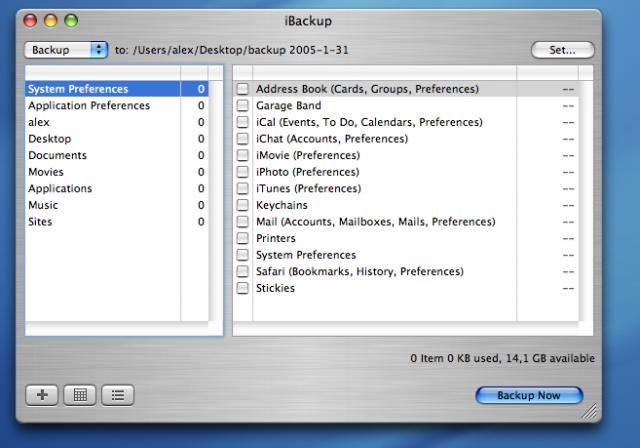The width and height of the screenshot is (640, 448).
Task: Select the Applications category
Action: [117, 189]
